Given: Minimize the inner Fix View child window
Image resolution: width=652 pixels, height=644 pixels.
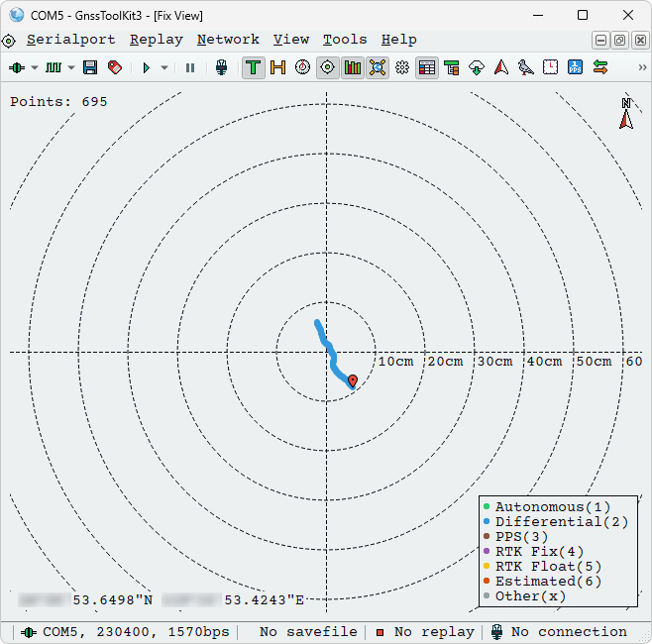Looking at the screenshot, I should tap(600, 41).
